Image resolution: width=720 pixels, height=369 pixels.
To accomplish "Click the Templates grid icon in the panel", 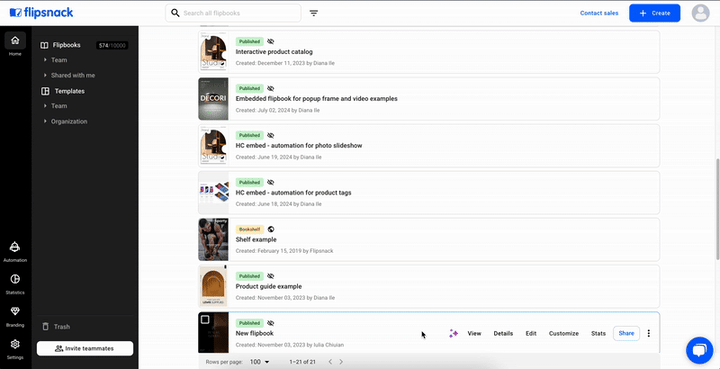I will 45,91.
